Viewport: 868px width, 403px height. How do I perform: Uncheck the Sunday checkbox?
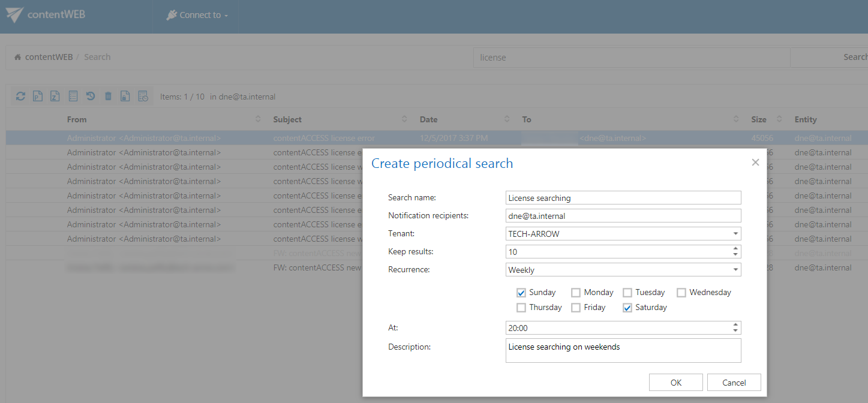(x=521, y=293)
